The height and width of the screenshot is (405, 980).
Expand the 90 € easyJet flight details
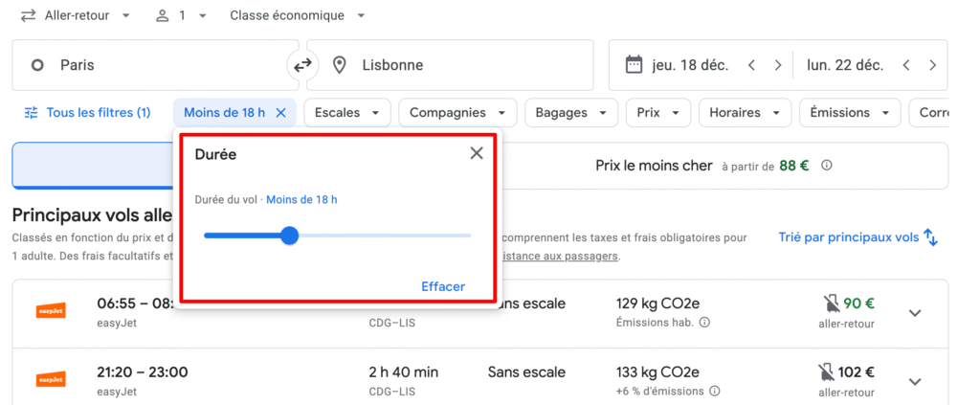(x=915, y=313)
